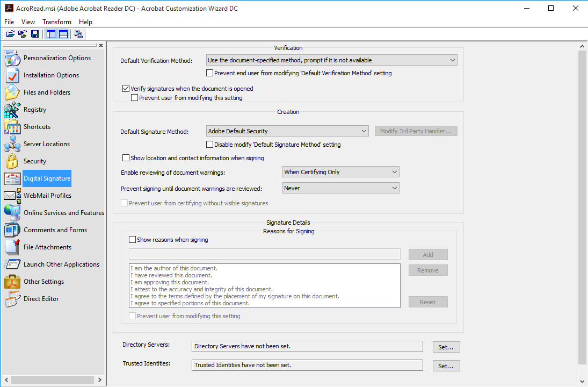Check Show location and contact information when signing
This screenshot has width=588, height=387.
point(126,158)
